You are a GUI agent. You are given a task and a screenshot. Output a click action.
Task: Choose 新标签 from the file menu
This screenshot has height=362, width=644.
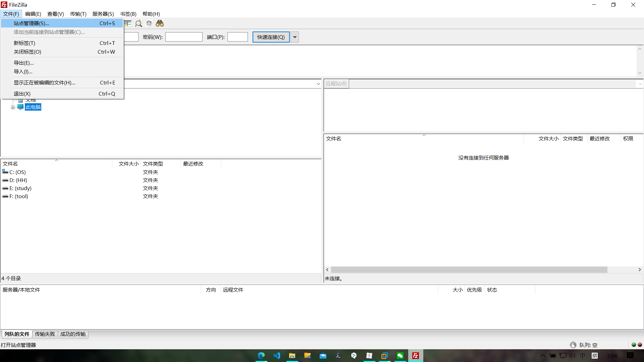(24, 43)
